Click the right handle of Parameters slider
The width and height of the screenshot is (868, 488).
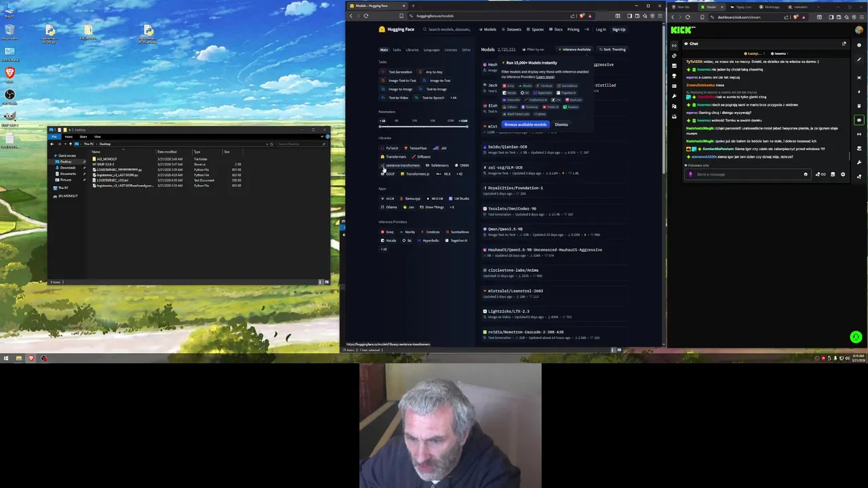(x=467, y=127)
